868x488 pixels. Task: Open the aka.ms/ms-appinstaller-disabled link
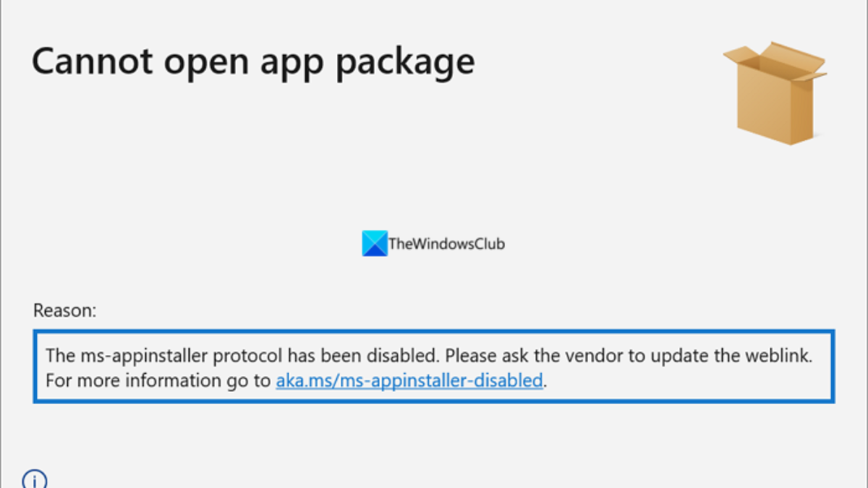(409, 380)
